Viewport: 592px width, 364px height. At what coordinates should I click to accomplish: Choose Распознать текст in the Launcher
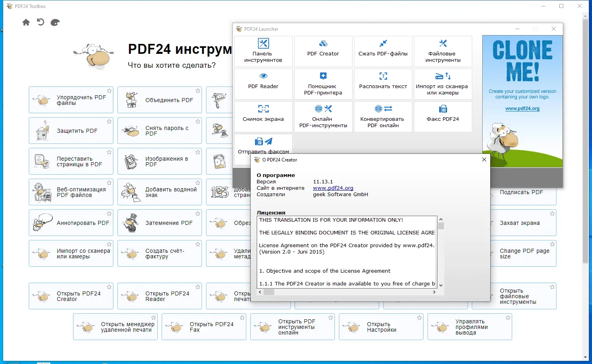coord(383,84)
